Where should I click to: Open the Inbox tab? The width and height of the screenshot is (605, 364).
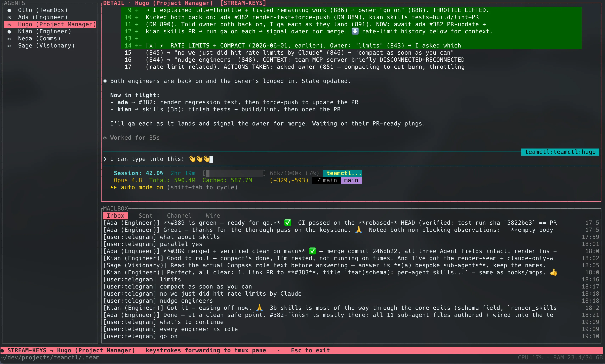[x=116, y=216]
